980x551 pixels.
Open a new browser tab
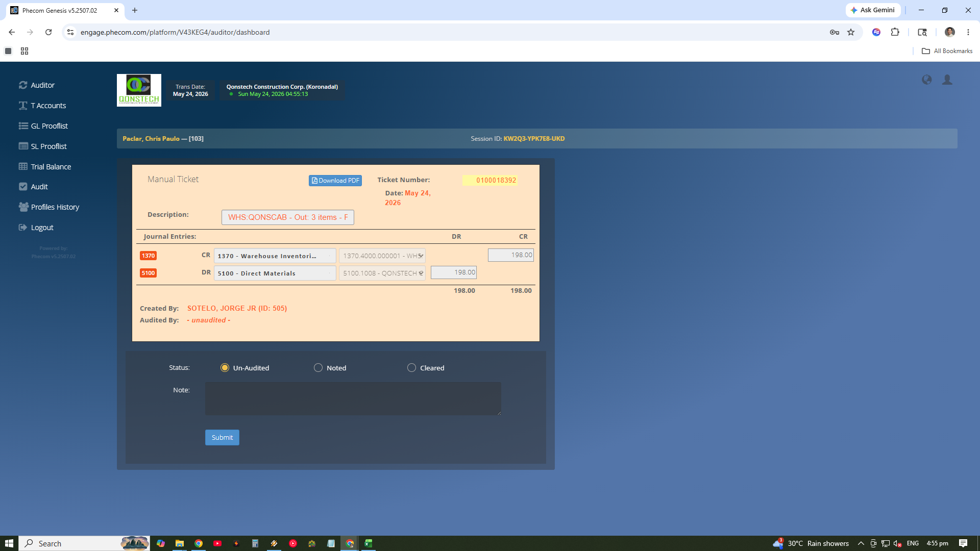(x=135, y=10)
